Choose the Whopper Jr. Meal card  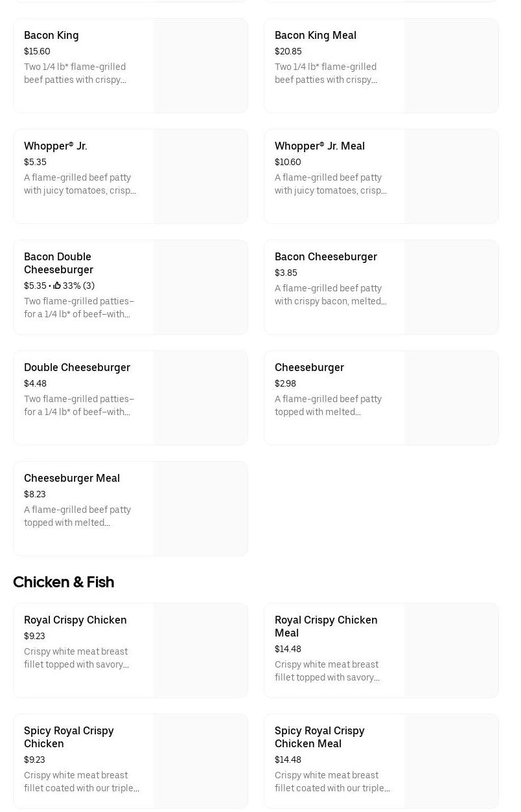[x=381, y=176]
